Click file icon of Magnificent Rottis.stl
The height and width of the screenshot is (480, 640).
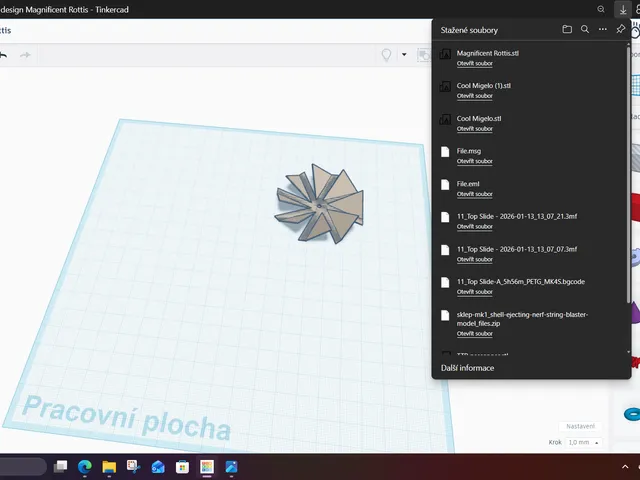[445, 54]
